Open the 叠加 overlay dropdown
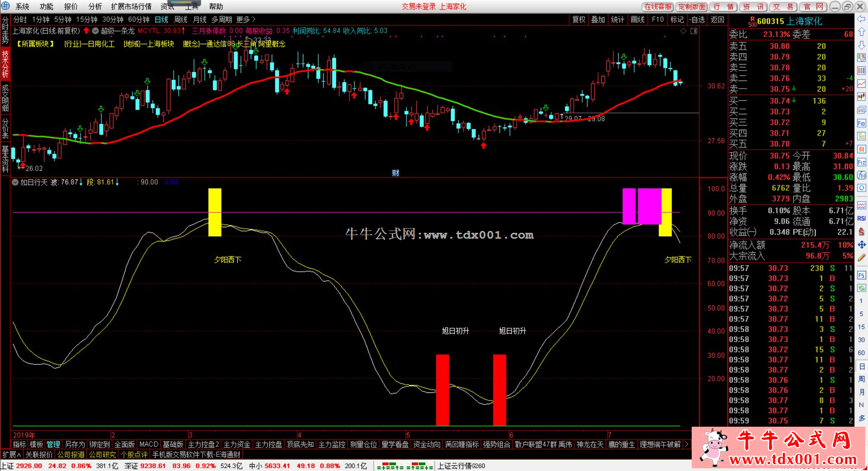Viewport: 868px width, 471px height. tap(598, 19)
